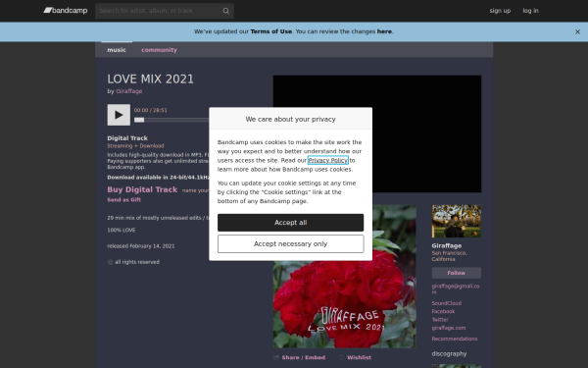Click the wishlist heart icon
Viewport: 588px width, 368px height.
(341, 357)
